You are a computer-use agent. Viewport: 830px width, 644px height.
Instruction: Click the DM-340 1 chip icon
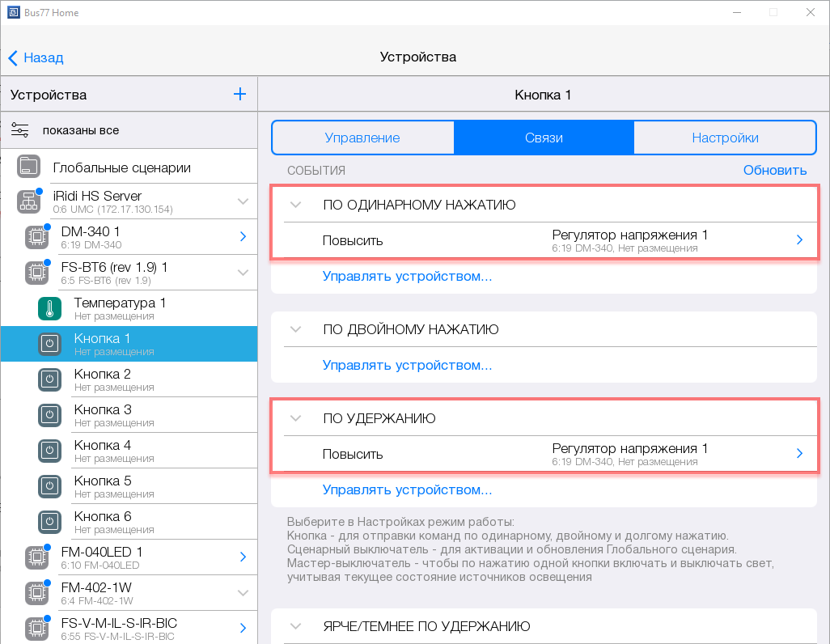(36, 237)
